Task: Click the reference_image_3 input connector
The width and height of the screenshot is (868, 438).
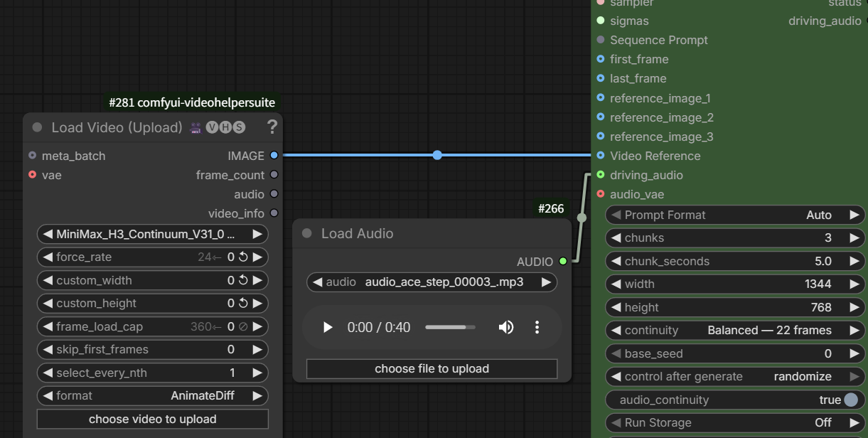Action: point(601,136)
